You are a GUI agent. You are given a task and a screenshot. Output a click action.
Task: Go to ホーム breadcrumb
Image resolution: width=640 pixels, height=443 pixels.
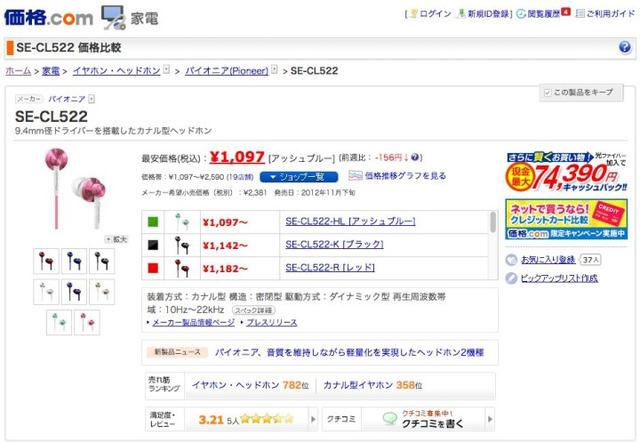pyautogui.click(x=18, y=71)
